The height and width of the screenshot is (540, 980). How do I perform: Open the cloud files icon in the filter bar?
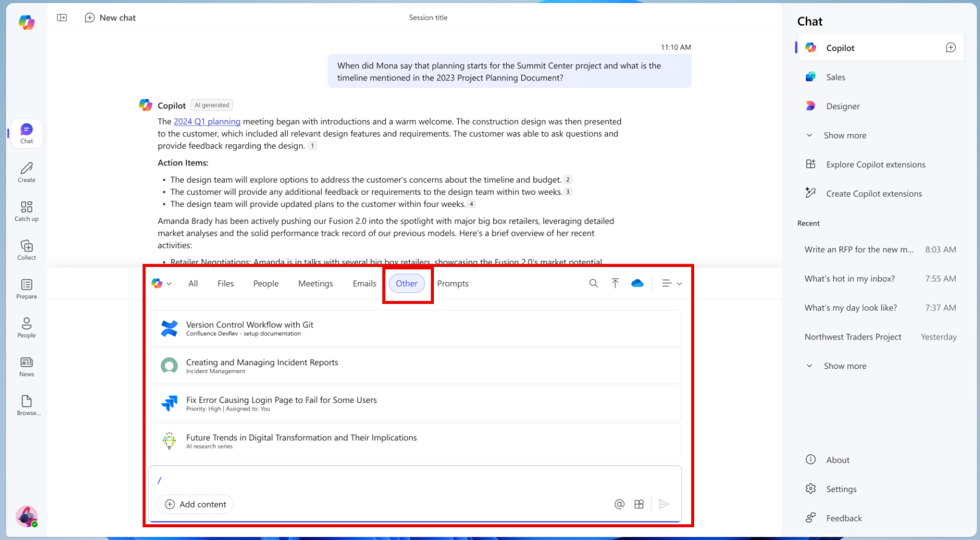click(x=637, y=283)
